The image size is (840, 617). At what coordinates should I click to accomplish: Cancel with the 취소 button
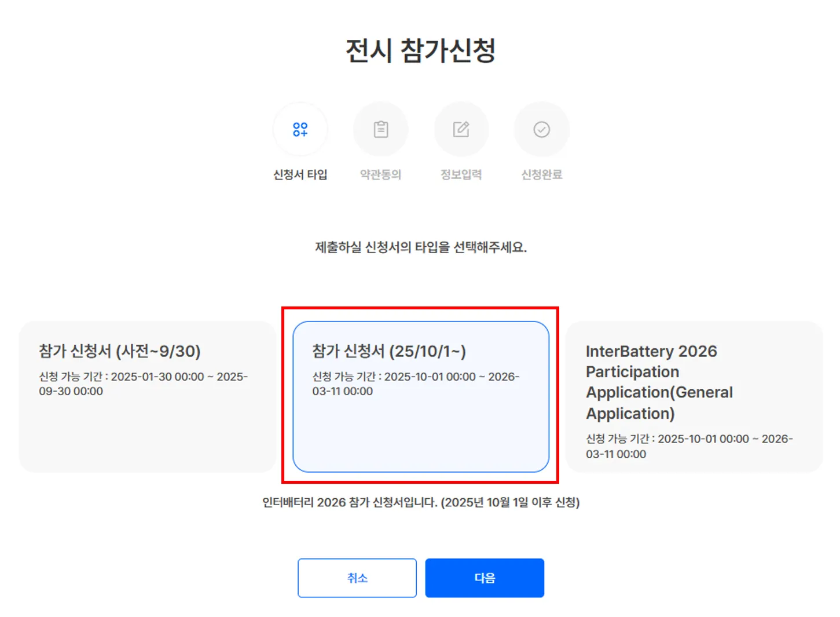(x=357, y=578)
